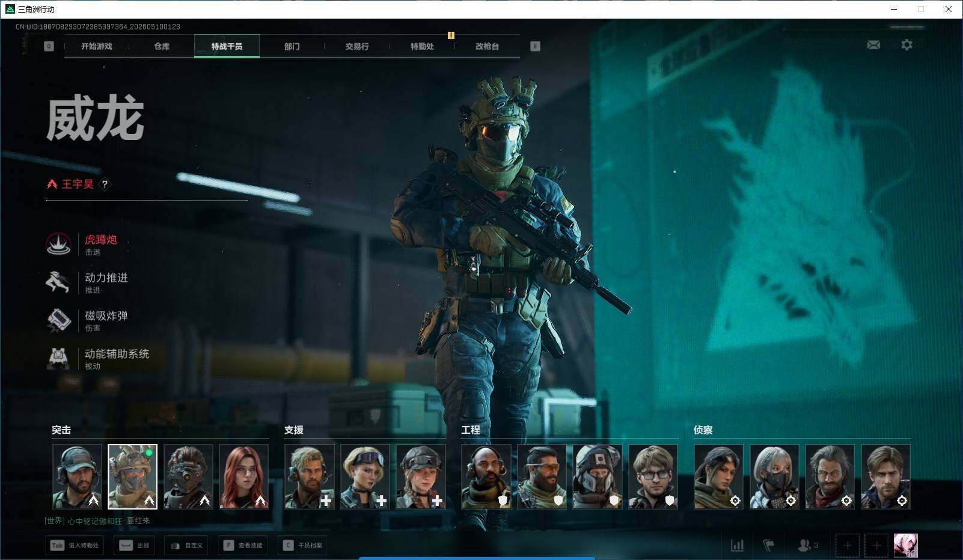Open the bar chart statistics icon
Screen dimensions: 963x560
click(x=737, y=546)
